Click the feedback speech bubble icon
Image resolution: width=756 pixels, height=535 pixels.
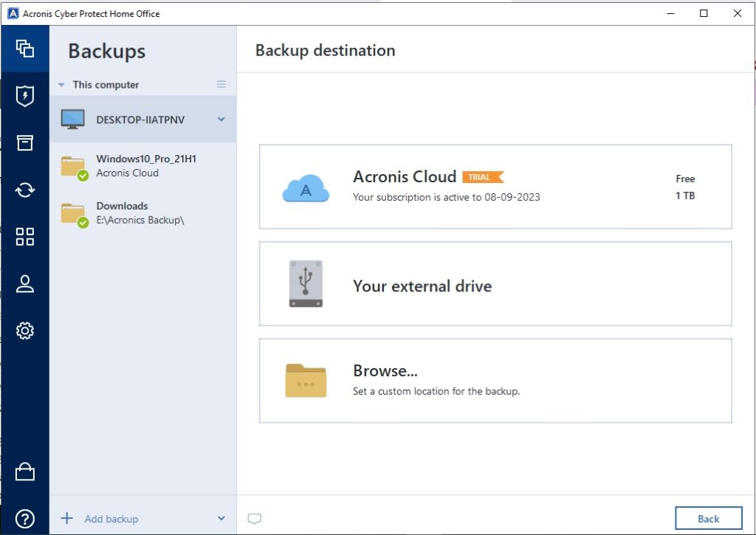coord(254,519)
